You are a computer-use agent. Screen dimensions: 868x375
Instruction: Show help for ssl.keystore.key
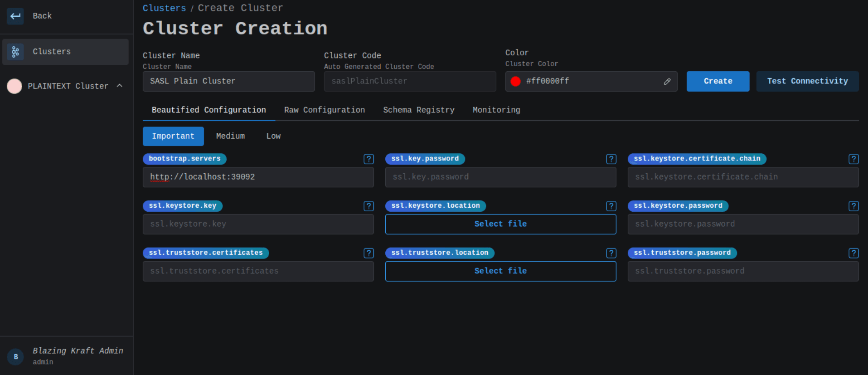[x=369, y=206]
